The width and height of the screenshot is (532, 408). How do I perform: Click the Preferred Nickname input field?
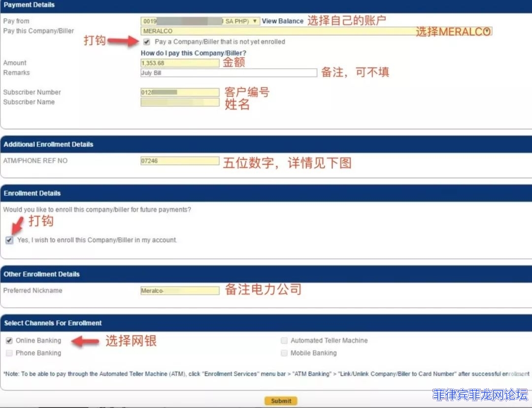pos(180,290)
